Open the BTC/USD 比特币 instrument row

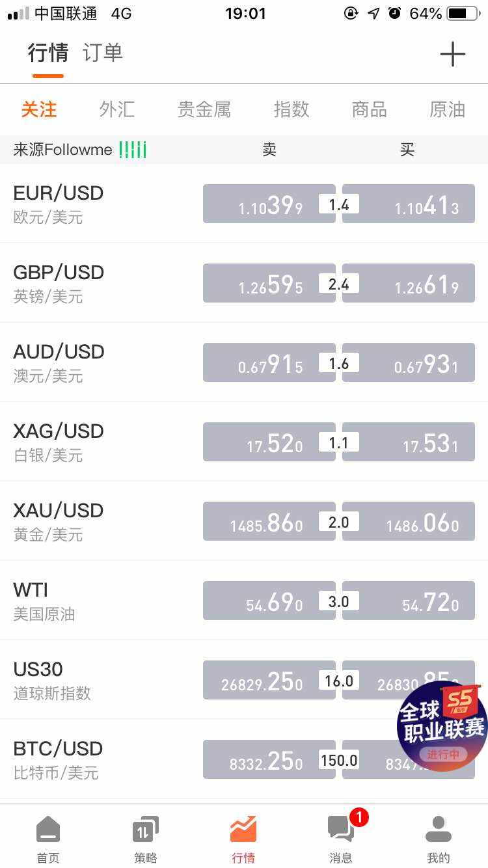point(98,759)
